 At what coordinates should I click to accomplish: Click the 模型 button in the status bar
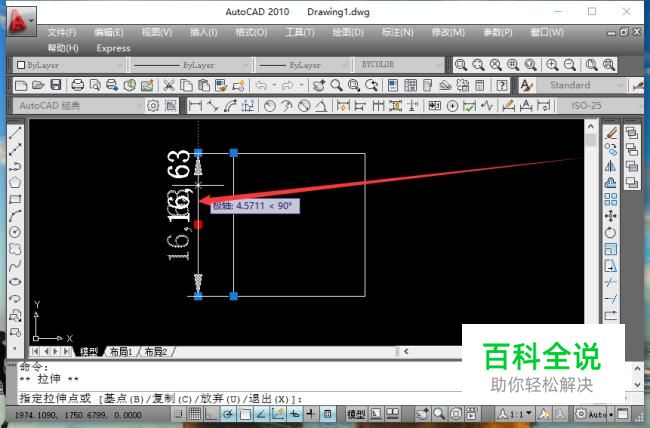pos(356,414)
